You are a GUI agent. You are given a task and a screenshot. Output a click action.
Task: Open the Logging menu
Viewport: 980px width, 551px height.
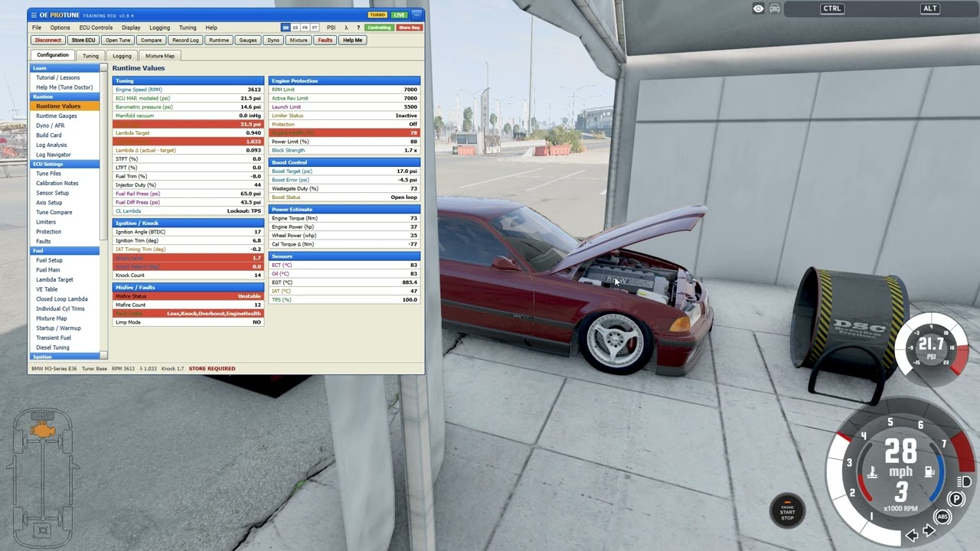point(159,28)
